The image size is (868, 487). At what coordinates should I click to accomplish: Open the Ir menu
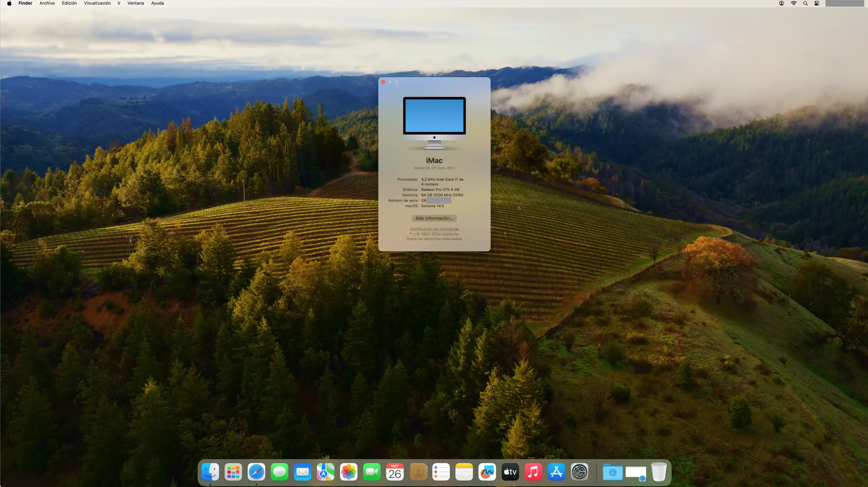[119, 3]
